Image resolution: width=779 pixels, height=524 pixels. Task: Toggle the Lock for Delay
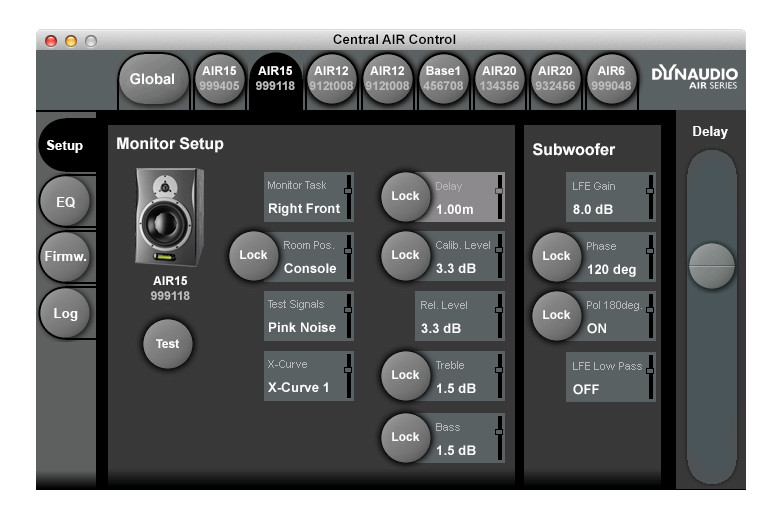405,196
